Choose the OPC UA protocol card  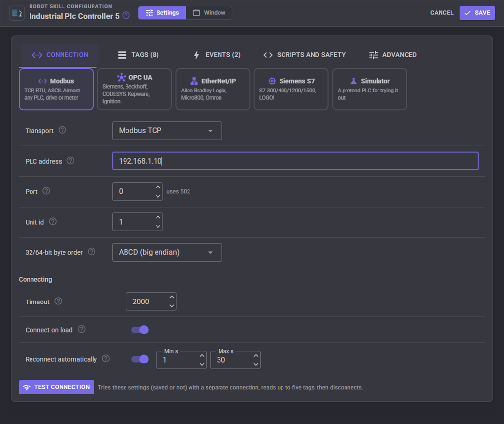[134, 90]
